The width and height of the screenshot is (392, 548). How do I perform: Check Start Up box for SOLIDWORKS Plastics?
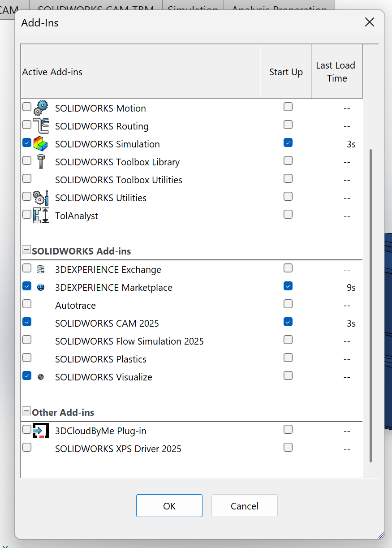click(288, 358)
